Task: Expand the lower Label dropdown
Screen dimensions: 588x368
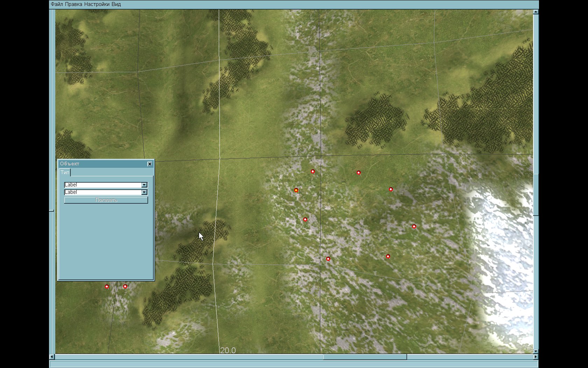Action: tap(144, 192)
